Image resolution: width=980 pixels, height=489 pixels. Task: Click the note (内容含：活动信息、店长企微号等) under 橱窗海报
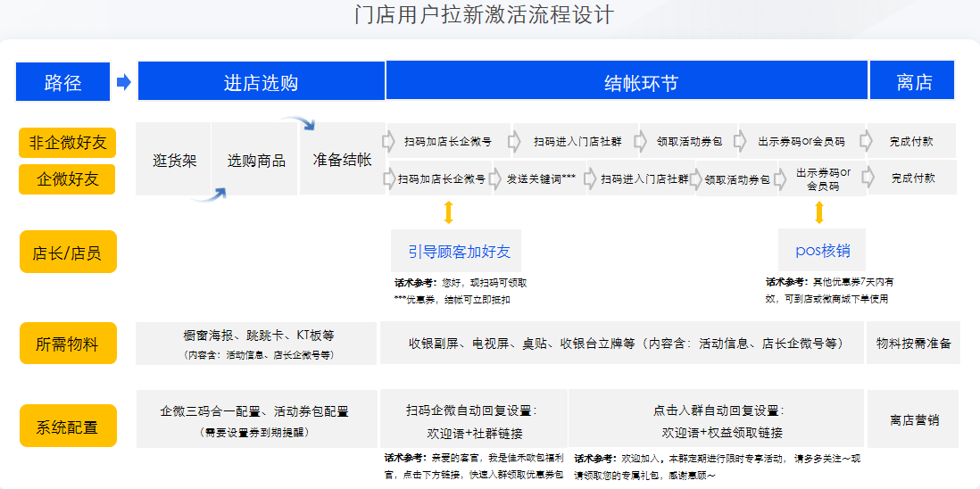tap(259, 355)
